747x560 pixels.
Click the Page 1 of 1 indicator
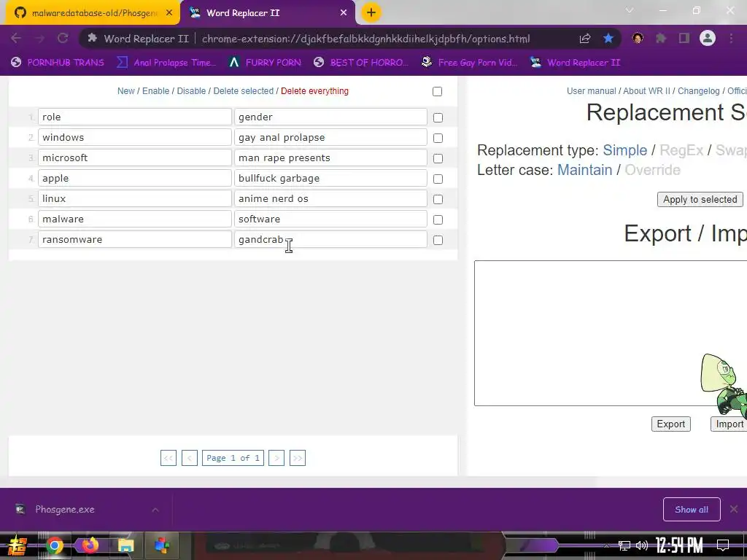coord(233,458)
